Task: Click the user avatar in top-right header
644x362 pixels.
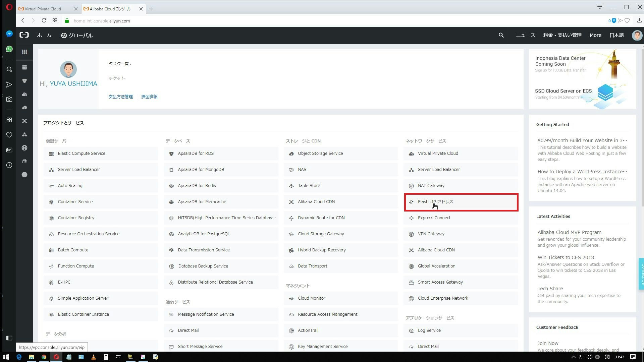Action: (637, 35)
